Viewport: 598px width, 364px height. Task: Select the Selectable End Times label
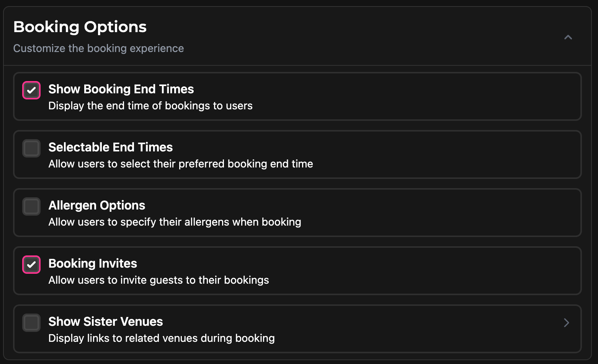pyautogui.click(x=110, y=147)
